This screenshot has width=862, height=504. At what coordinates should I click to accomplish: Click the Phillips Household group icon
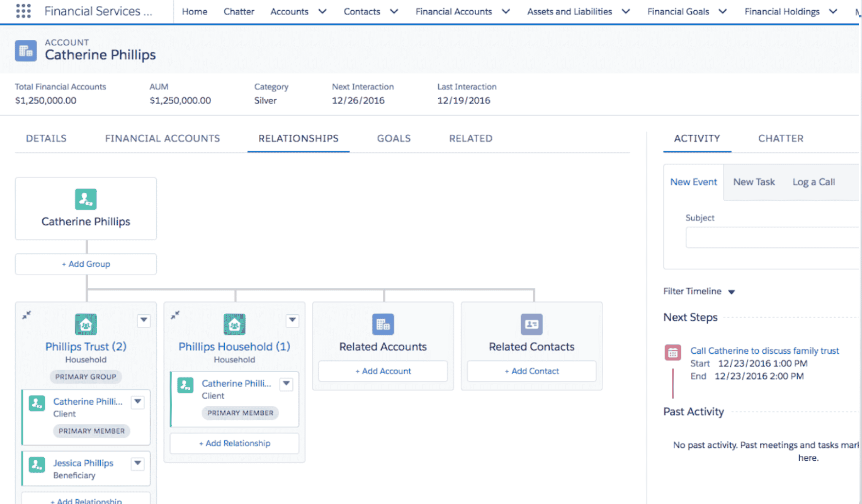click(x=234, y=324)
